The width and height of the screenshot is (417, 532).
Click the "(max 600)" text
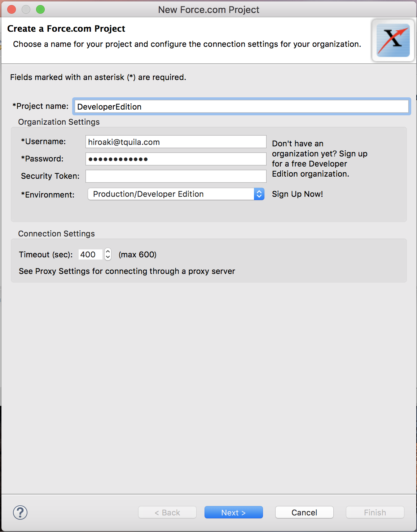[x=137, y=254]
